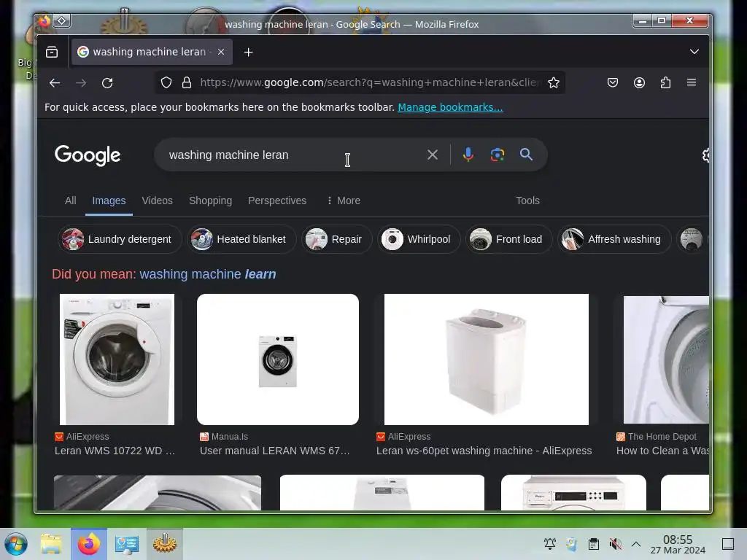Image resolution: width=747 pixels, height=560 pixels.
Task: Click 'User manual LERAN WMS 67' title
Action: pyautogui.click(x=275, y=451)
